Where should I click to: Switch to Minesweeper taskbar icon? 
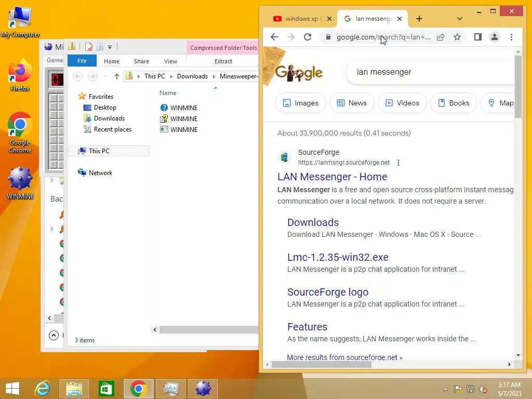click(203, 389)
